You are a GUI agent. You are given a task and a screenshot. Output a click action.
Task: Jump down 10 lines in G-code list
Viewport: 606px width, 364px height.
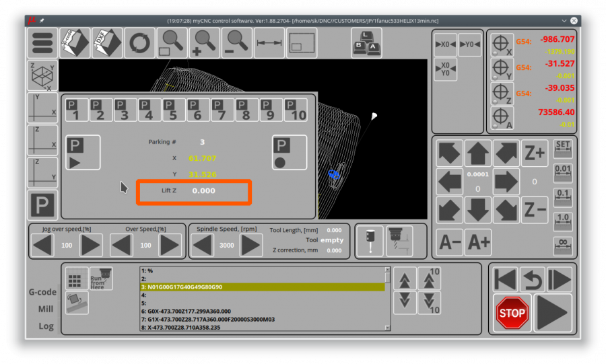click(x=430, y=303)
